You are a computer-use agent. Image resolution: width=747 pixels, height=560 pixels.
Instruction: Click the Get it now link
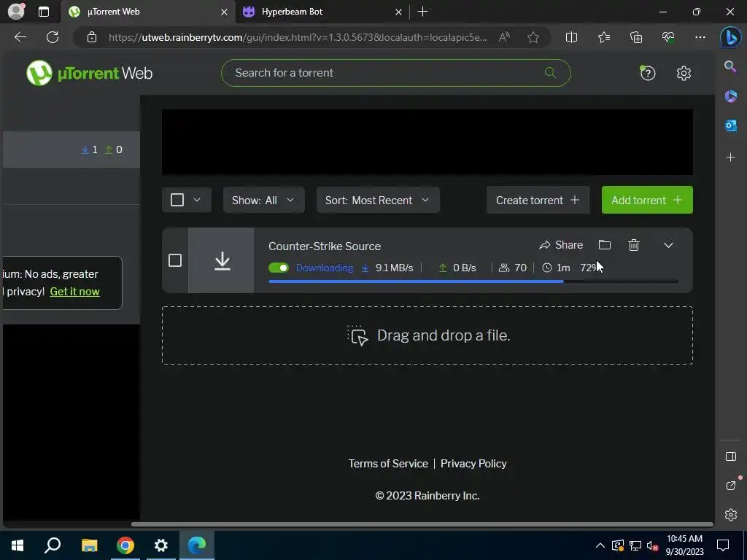click(75, 292)
